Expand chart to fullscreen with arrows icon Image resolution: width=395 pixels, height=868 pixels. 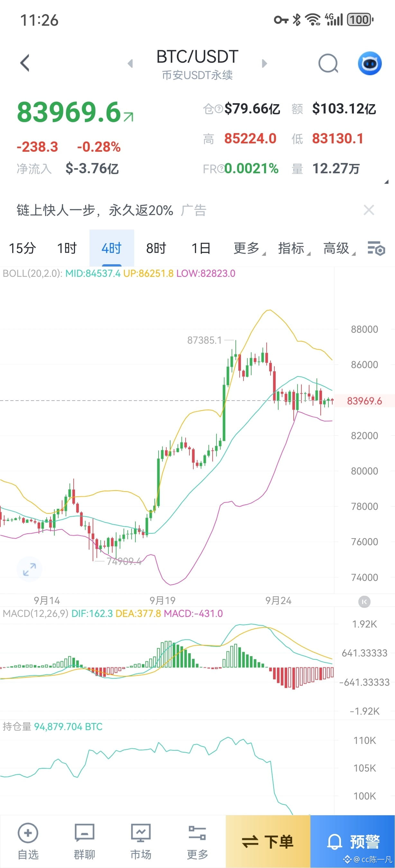point(29,569)
